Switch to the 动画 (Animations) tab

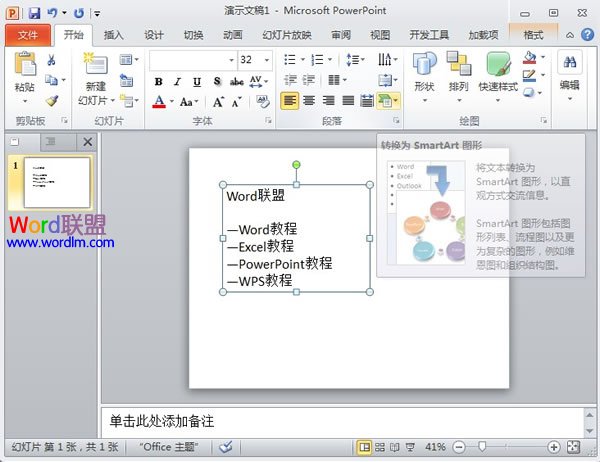(x=233, y=35)
